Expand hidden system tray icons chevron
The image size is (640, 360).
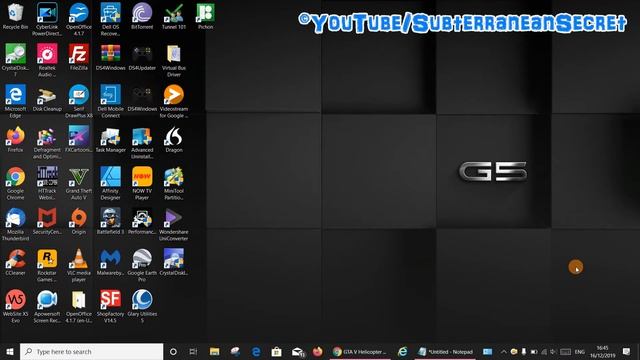click(x=504, y=351)
